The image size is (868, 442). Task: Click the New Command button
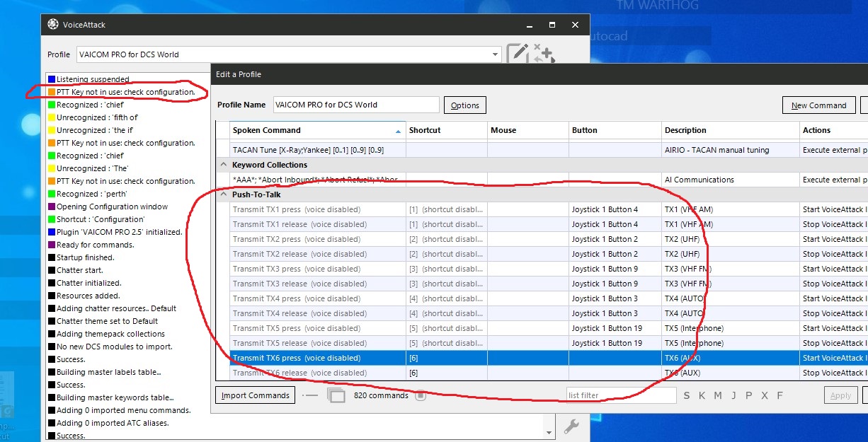[x=818, y=105]
